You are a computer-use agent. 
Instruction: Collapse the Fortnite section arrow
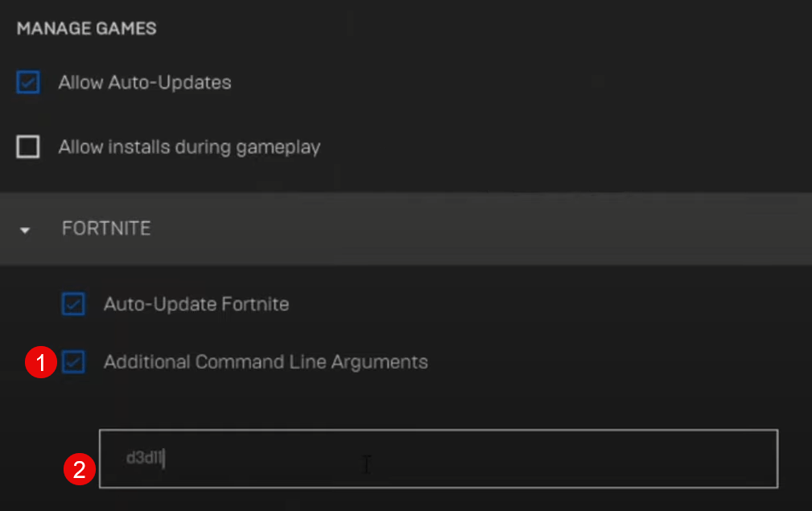[x=26, y=230]
